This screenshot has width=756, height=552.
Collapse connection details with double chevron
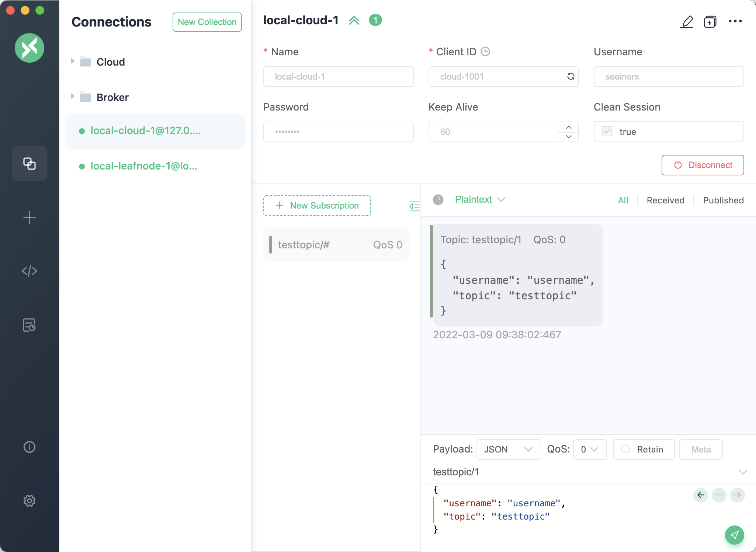[354, 20]
